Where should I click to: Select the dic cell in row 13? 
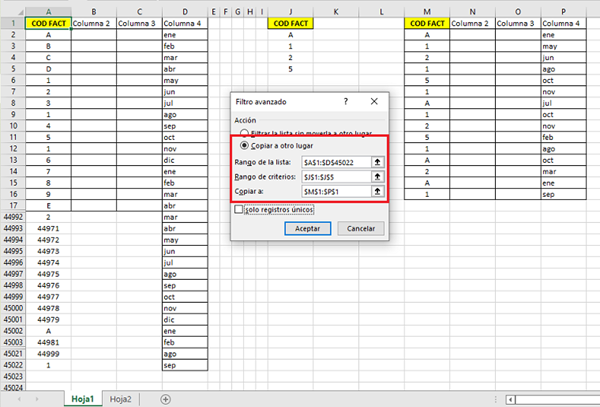[x=185, y=160]
